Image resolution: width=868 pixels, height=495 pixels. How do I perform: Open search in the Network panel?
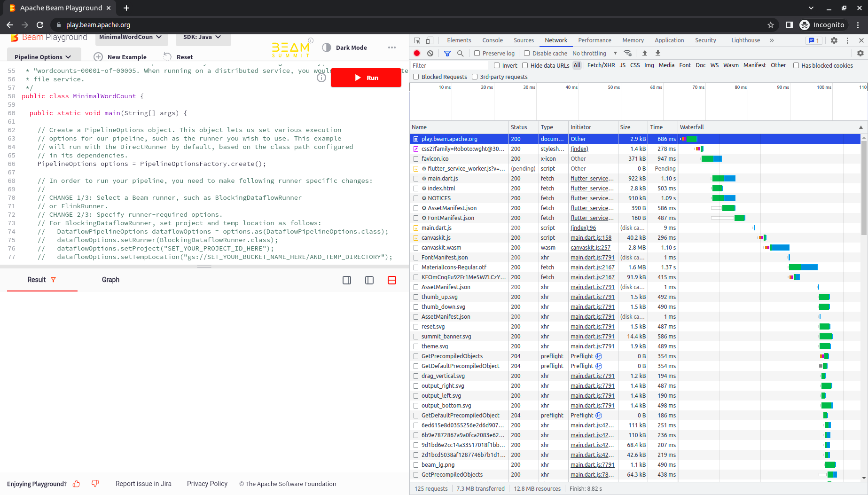click(x=461, y=53)
